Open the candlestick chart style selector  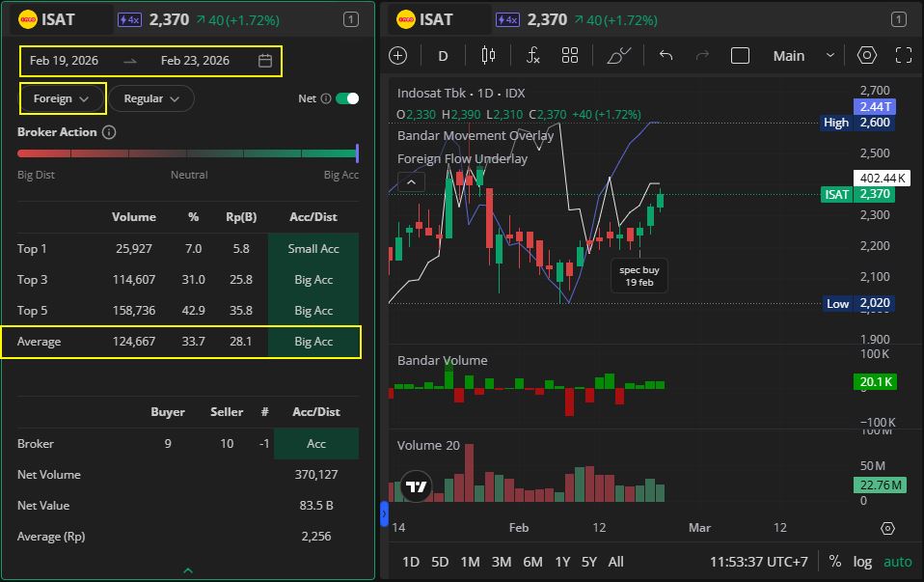(488, 55)
